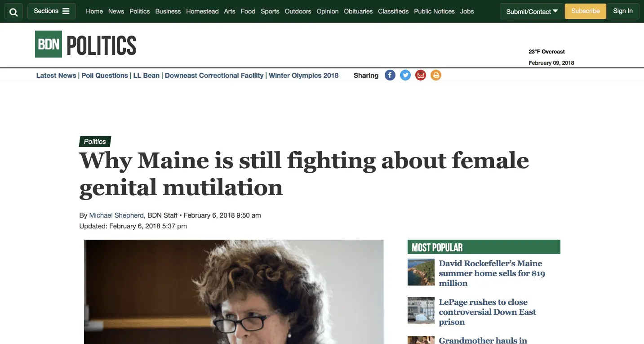Open David Rockefeller summer home thumbnail
644x344 pixels.
(x=421, y=272)
